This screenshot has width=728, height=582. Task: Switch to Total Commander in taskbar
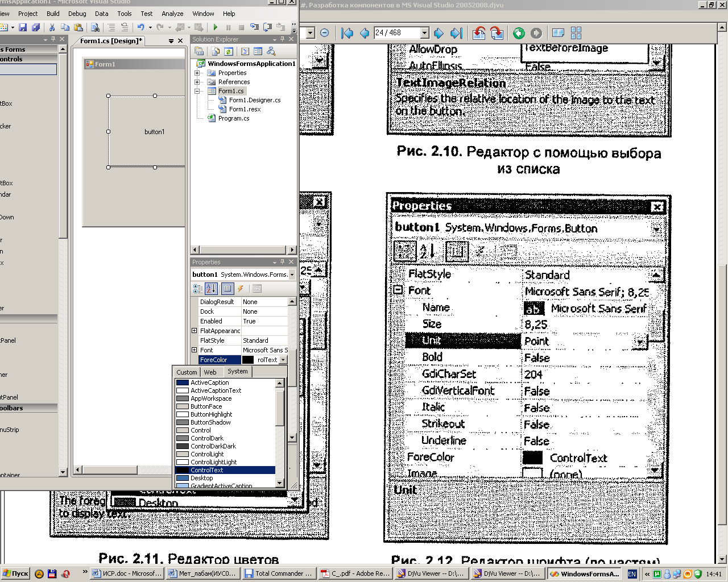pyautogui.click(x=279, y=573)
